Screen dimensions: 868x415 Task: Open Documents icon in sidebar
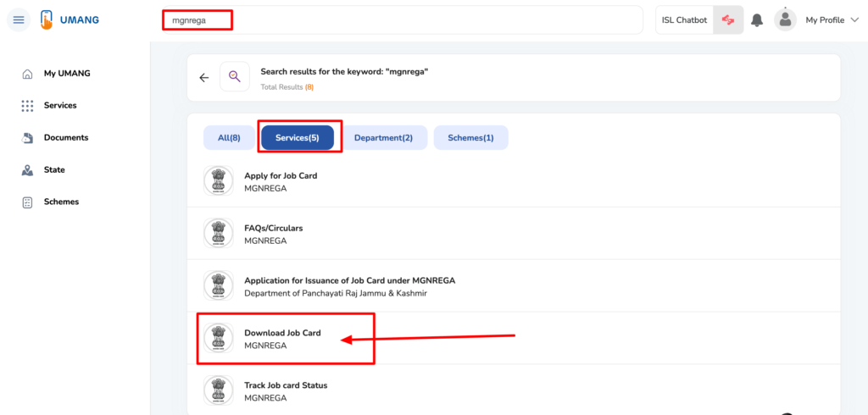point(26,138)
